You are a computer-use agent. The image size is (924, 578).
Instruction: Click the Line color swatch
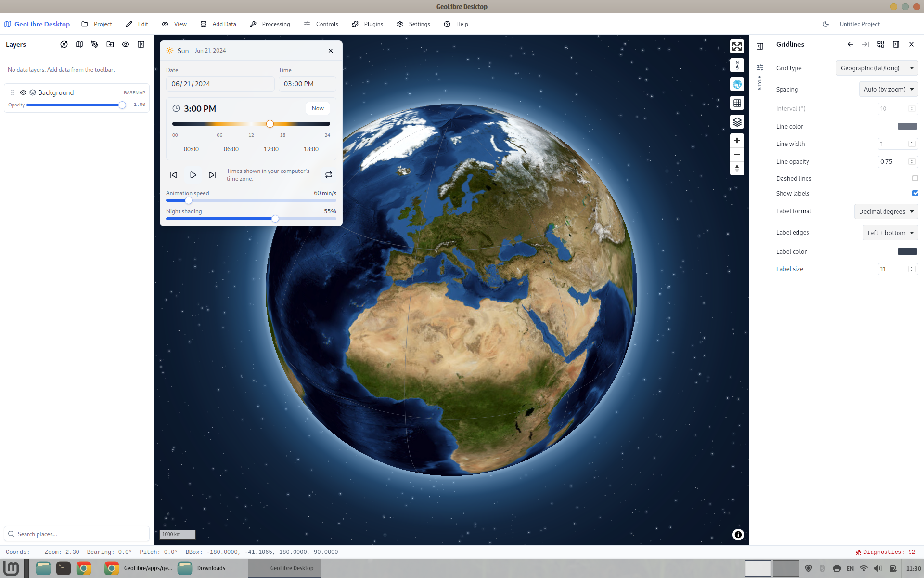point(908,126)
